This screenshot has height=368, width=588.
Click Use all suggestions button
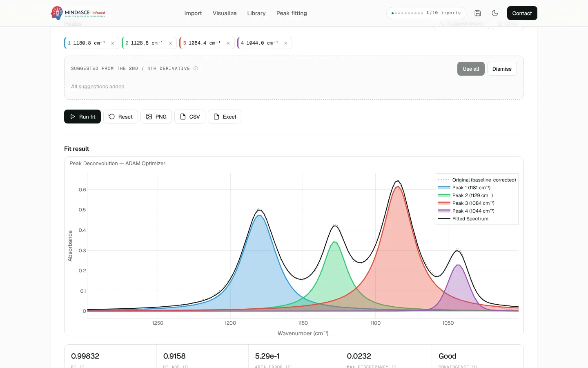pos(471,69)
